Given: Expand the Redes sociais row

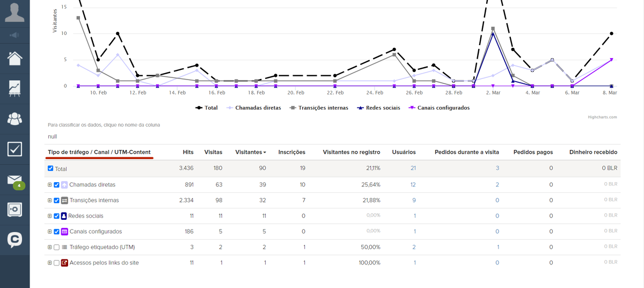Looking at the screenshot, I should 50,216.
